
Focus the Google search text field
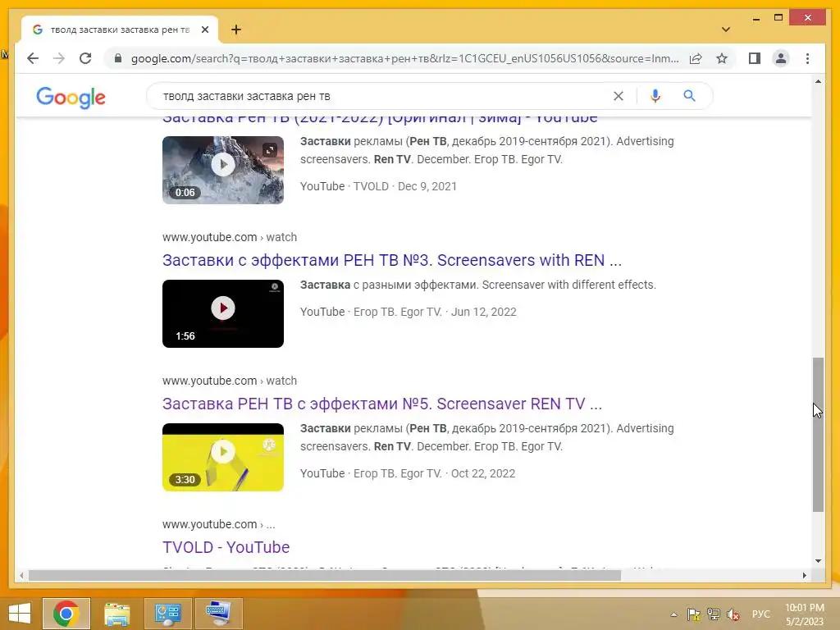[383, 96]
